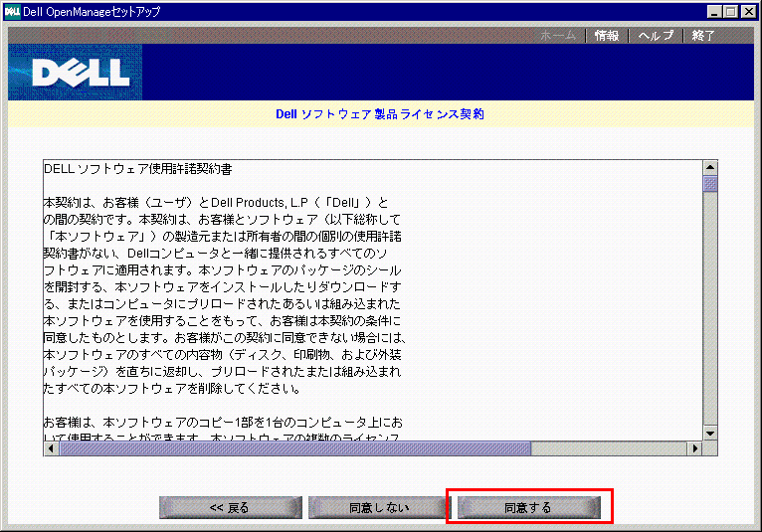Click the 同意する (Agree) button
This screenshot has height=532, width=762.
(527, 507)
